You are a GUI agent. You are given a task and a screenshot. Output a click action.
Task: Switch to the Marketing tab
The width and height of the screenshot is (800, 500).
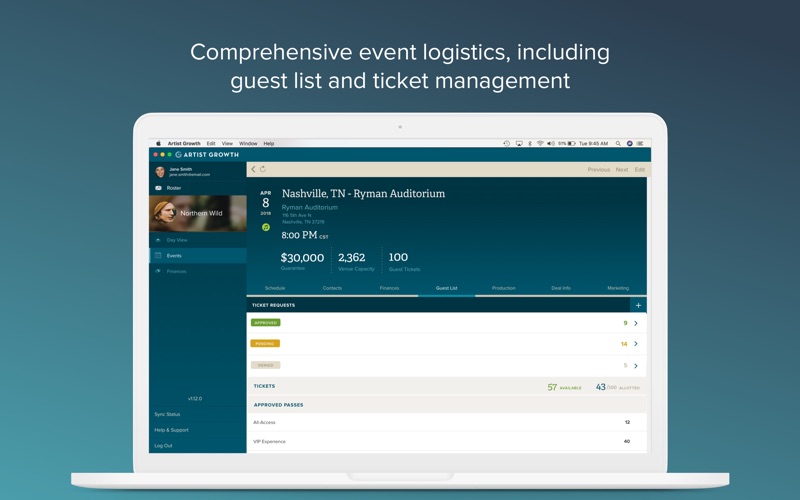618,288
